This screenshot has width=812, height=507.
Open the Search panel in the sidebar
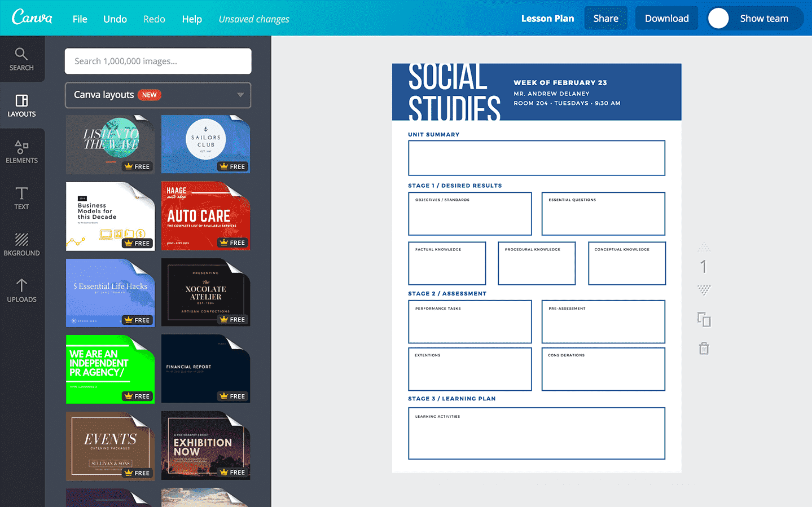pyautogui.click(x=22, y=59)
